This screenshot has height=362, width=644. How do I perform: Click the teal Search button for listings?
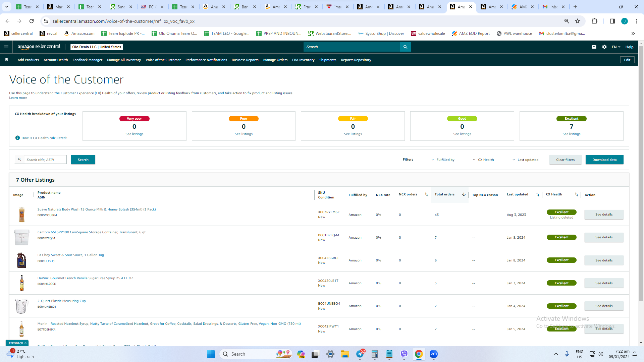tap(83, 160)
